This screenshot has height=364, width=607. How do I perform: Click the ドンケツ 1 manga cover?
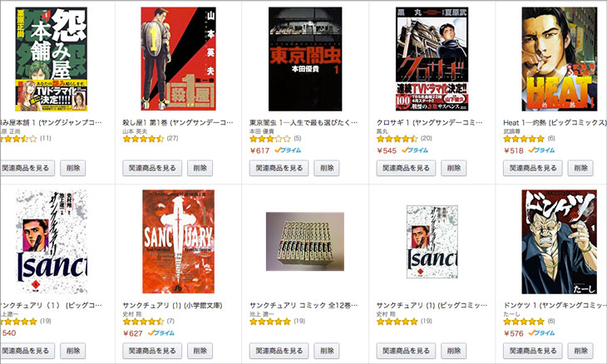click(559, 242)
